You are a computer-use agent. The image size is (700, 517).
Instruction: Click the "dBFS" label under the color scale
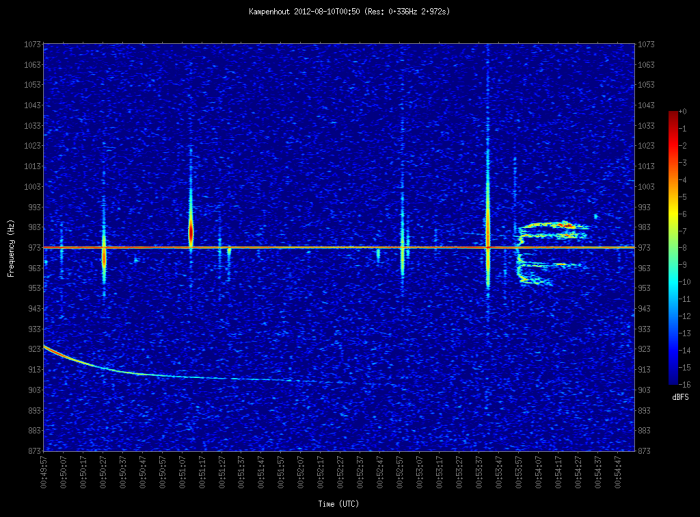680,397
